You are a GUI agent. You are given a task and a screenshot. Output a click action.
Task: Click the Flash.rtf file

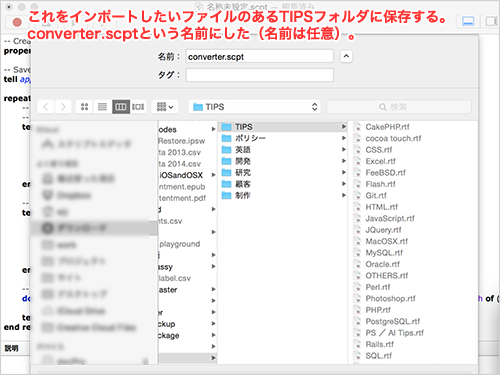[x=380, y=184]
